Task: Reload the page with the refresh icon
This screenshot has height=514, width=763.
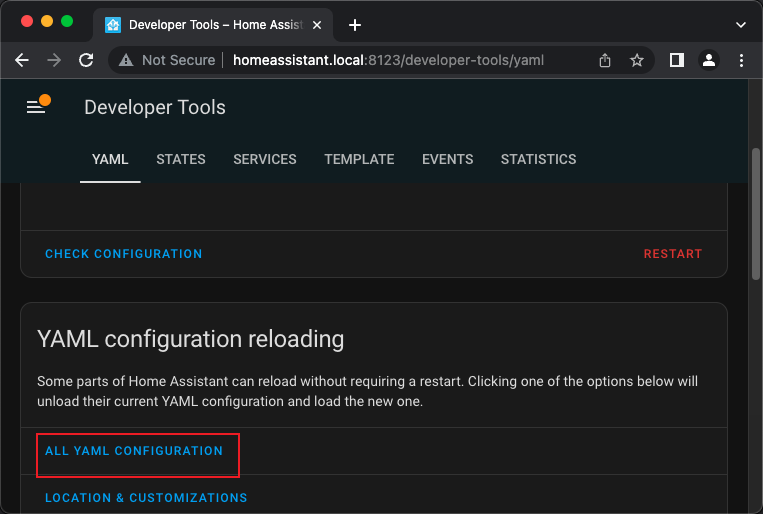Action: pyautogui.click(x=86, y=60)
